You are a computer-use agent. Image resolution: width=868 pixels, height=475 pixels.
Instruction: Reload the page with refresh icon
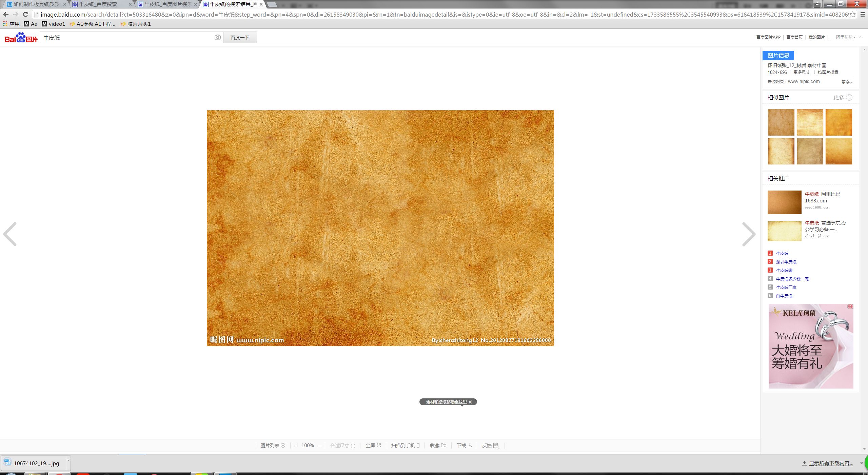click(x=25, y=15)
